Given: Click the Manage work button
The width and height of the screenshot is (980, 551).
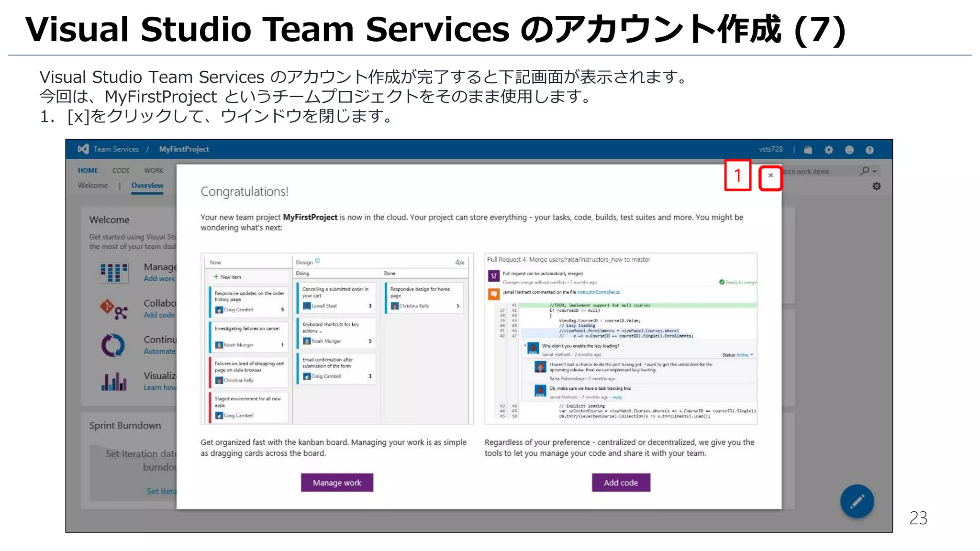Looking at the screenshot, I should click(x=337, y=483).
